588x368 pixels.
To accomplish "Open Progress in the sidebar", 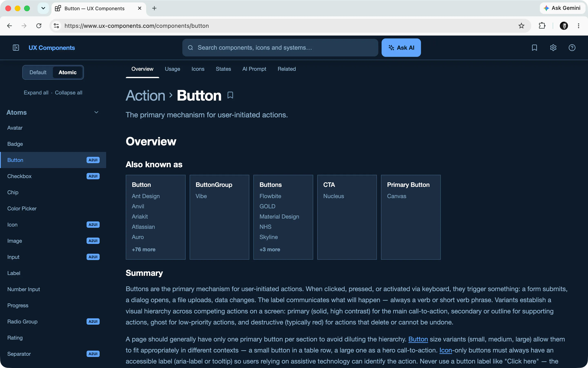I will [x=53, y=305].
